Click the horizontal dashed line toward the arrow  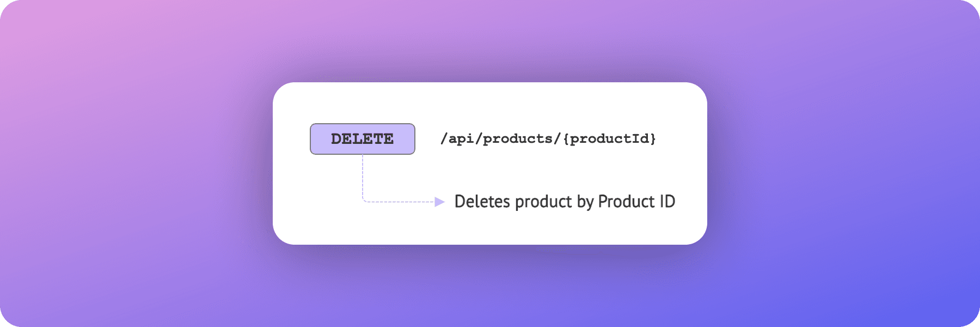click(400, 202)
